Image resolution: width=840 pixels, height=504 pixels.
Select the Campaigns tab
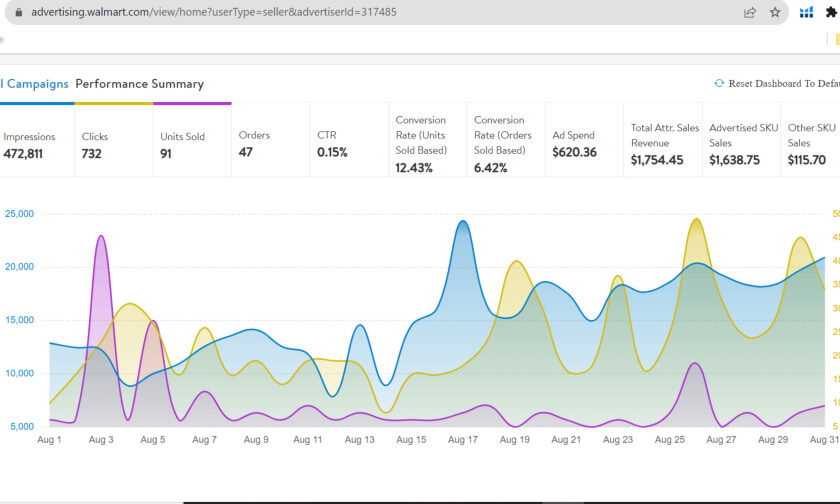point(36,84)
